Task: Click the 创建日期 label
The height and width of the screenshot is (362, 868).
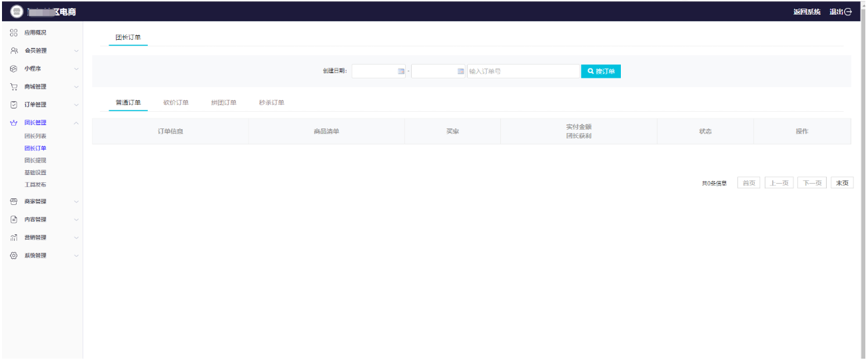Action: (x=335, y=71)
